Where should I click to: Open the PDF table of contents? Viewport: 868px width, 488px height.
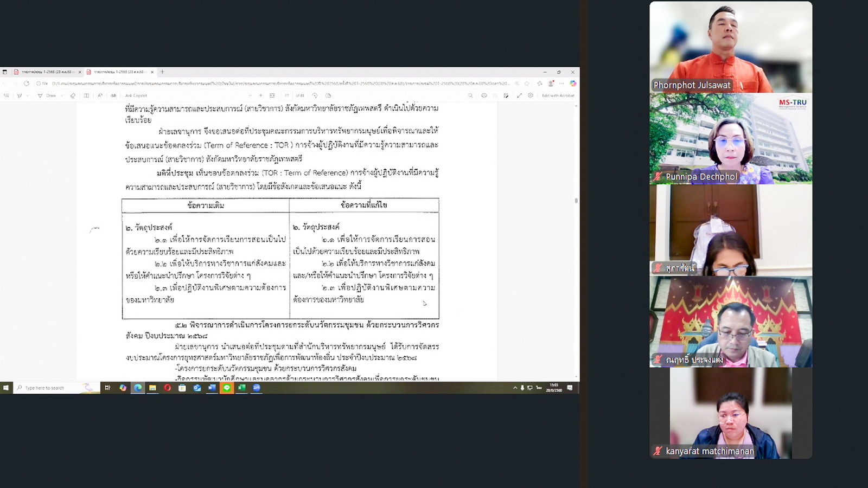point(7,95)
